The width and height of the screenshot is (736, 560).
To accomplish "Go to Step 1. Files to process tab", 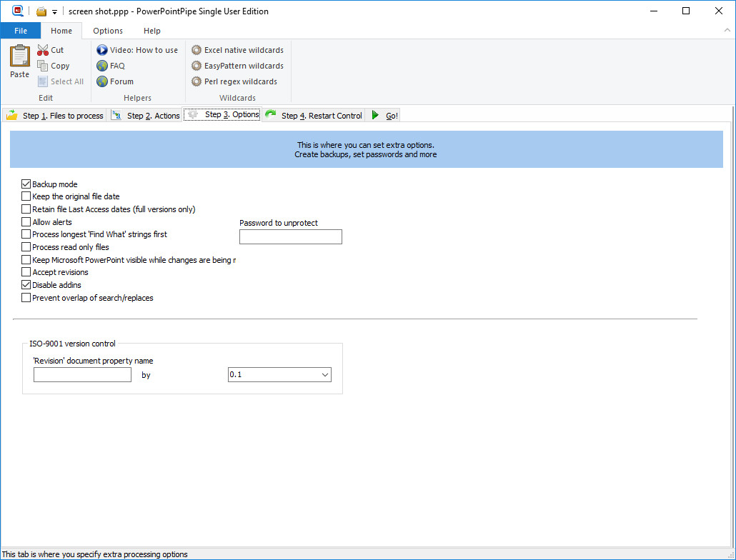I will [x=56, y=115].
